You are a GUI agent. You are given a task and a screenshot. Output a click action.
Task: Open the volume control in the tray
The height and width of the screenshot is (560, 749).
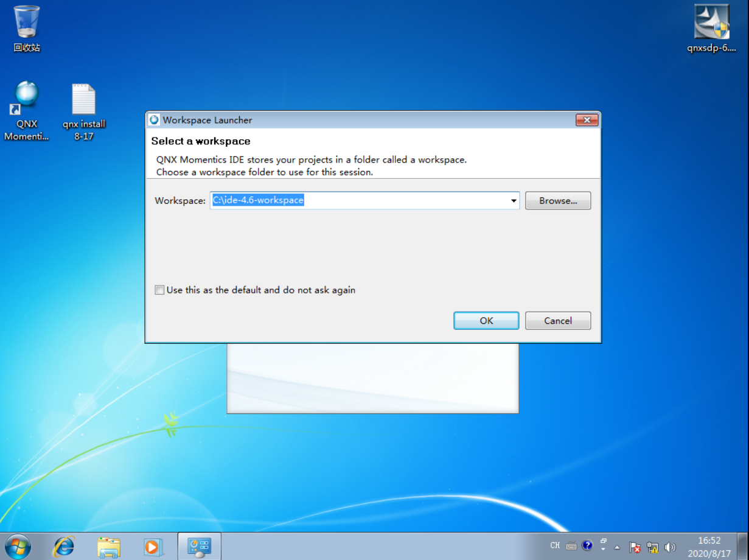pyautogui.click(x=671, y=546)
